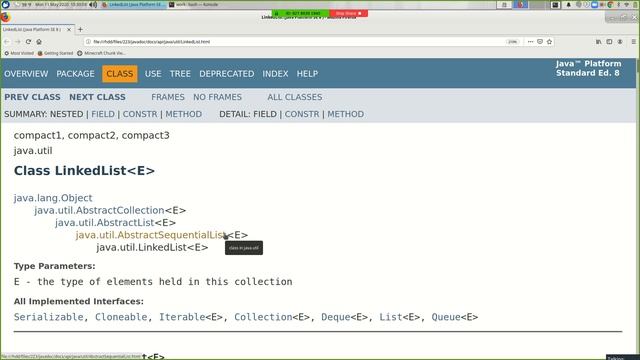Screen dimensions: 640x360
Task: Open the DEPRECATED navigation link
Action: click(227, 74)
